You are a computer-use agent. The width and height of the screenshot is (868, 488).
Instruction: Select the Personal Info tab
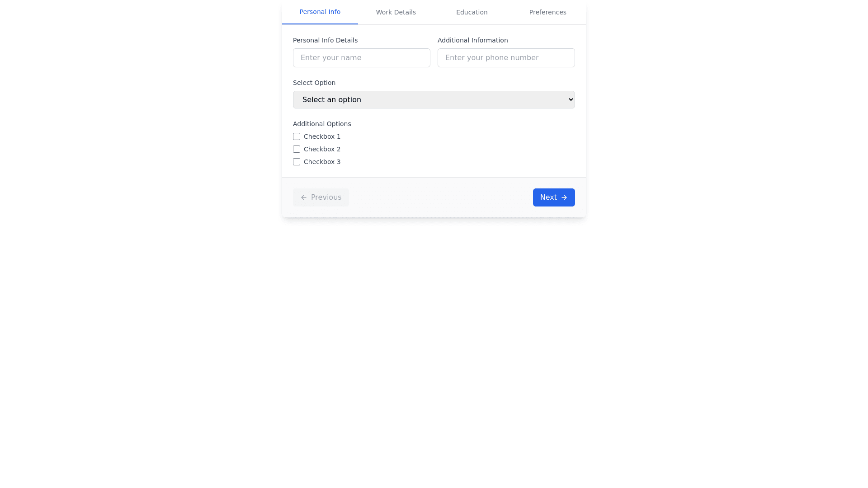click(320, 12)
